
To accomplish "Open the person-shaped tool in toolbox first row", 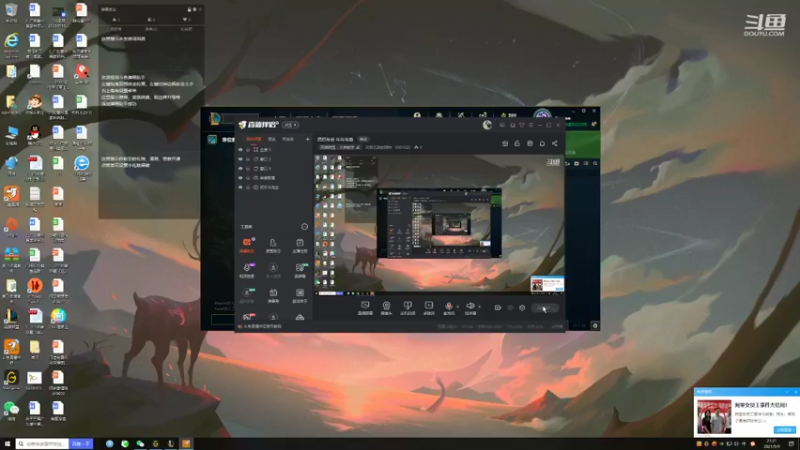I will tap(273, 245).
